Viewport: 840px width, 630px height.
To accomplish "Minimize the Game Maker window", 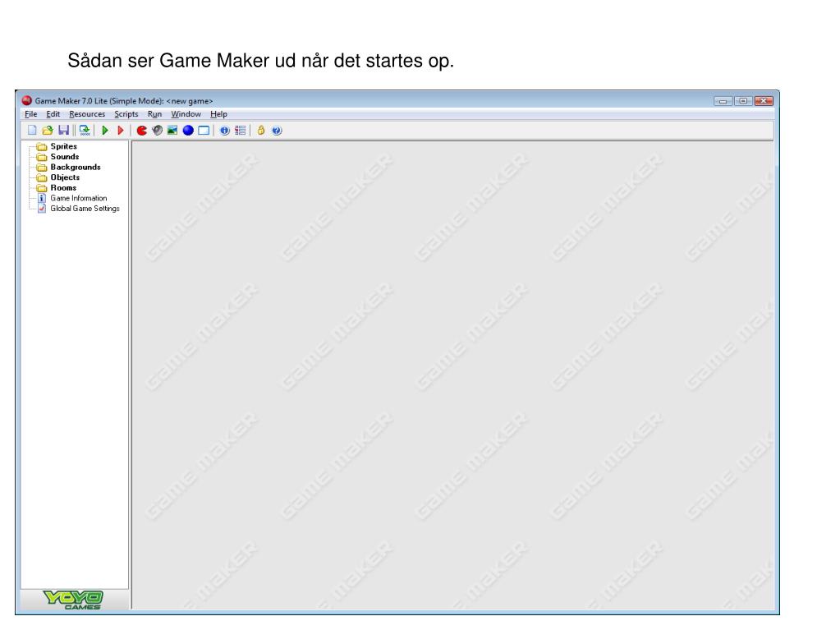I will (x=723, y=101).
